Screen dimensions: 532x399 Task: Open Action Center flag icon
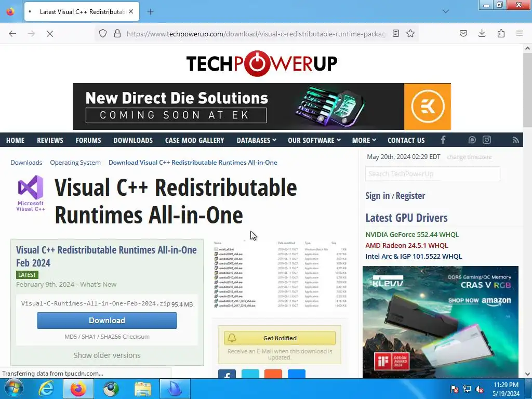click(454, 389)
